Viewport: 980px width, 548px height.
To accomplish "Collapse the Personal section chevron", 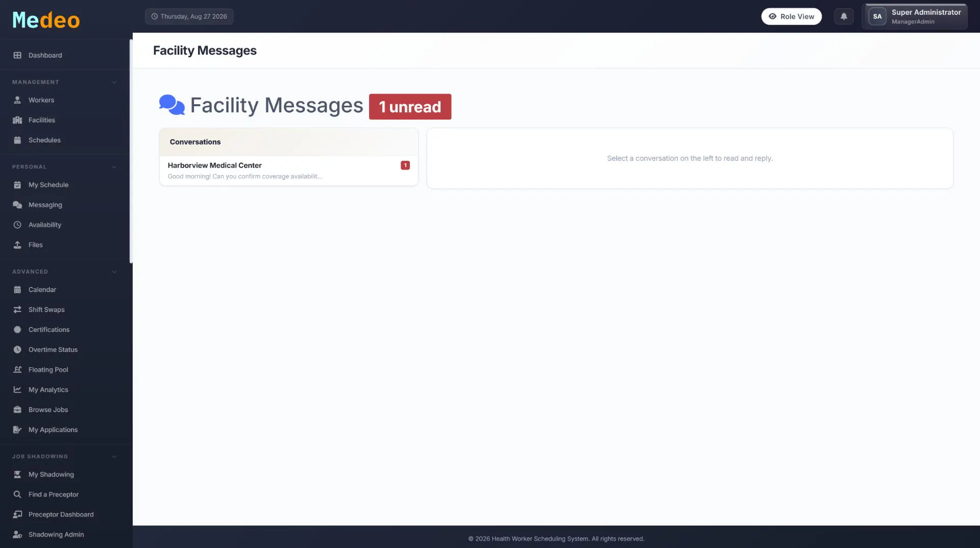I will pos(114,167).
